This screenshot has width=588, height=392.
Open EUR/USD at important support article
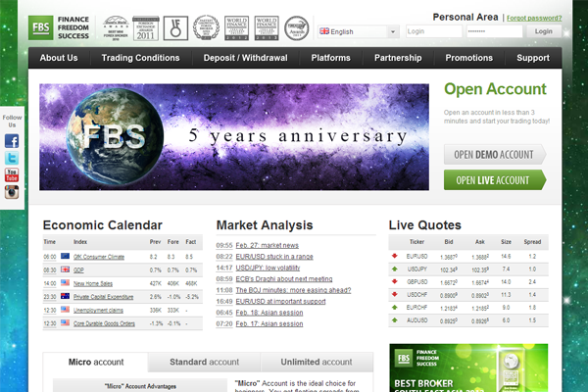pos(280,302)
